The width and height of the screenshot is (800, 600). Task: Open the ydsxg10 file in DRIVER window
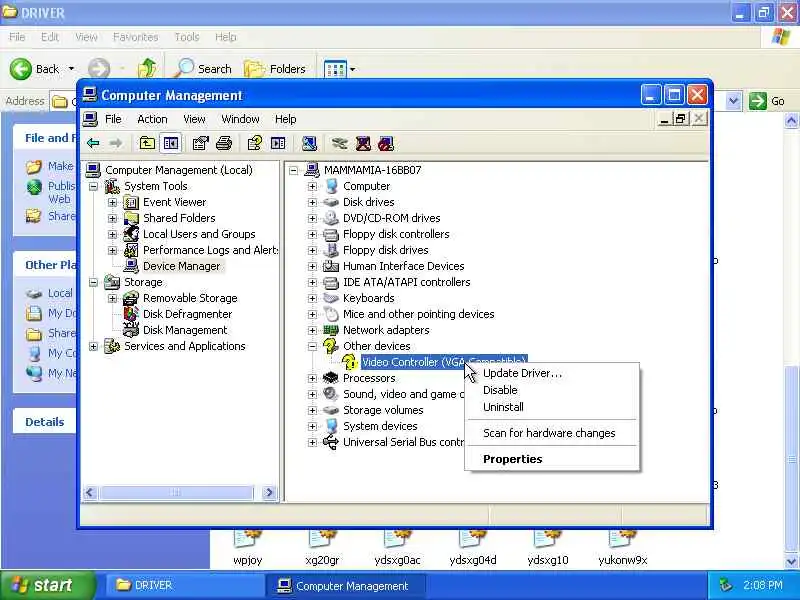[547, 548]
